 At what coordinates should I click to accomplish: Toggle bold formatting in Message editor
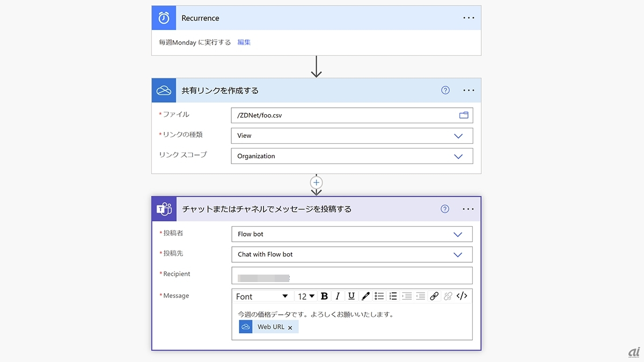pyautogui.click(x=324, y=296)
